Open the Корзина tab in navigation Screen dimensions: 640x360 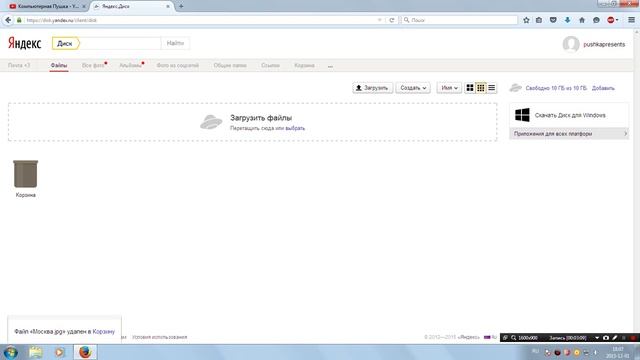304,65
